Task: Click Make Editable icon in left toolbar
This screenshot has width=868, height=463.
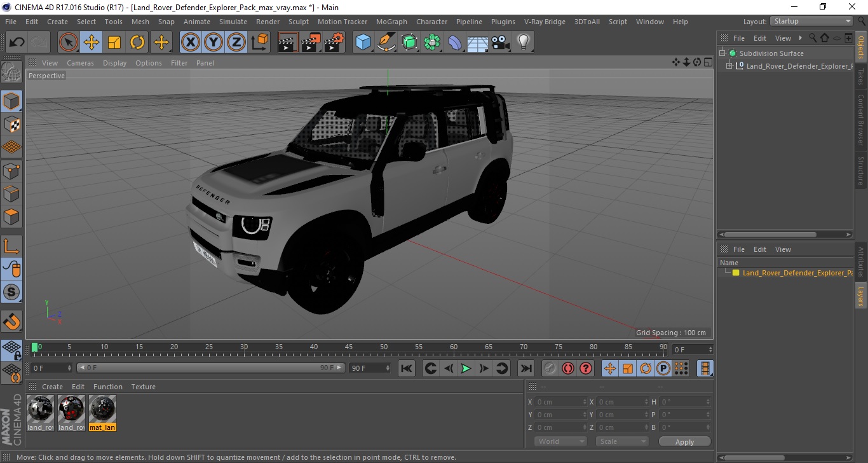Action: 11,72
